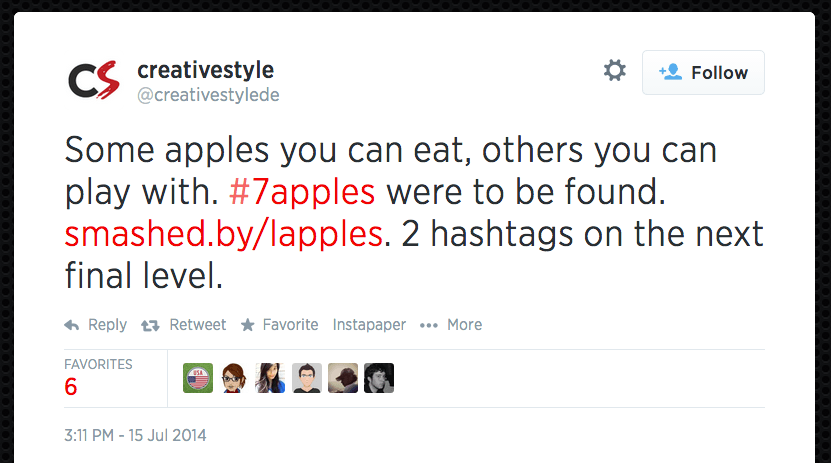Save the tweet to Instapaper
This screenshot has width=831, height=463.
coord(369,325)
